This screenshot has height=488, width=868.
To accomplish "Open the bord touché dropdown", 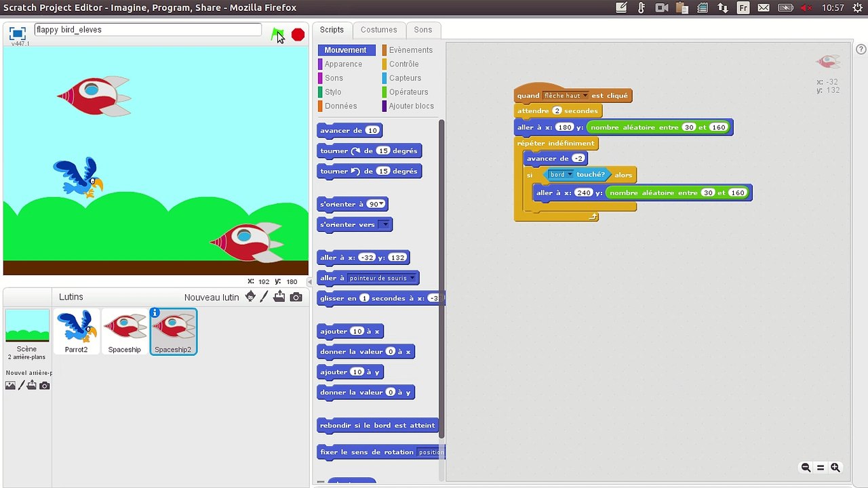I will pos(561,175).
